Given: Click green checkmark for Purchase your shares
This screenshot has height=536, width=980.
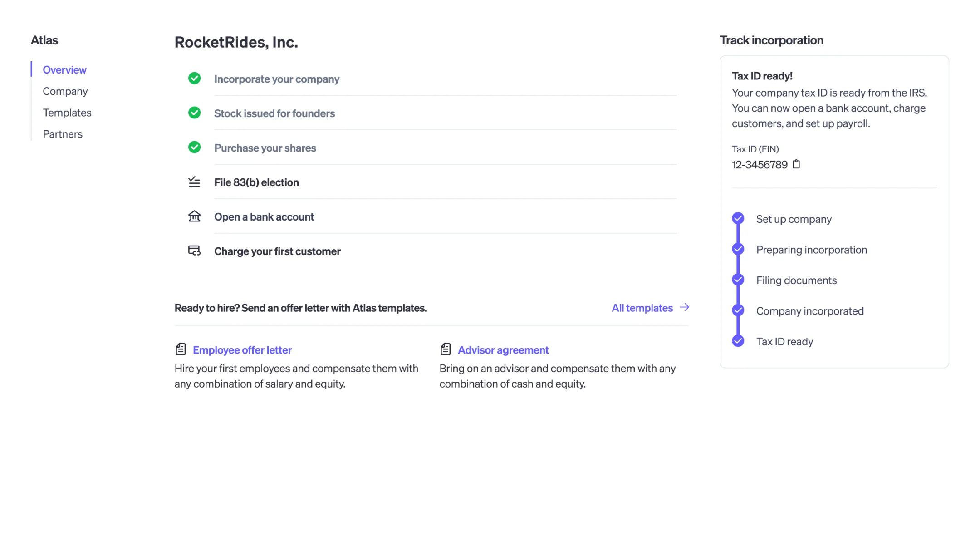Looking at the screenshot, I should 194,147.
